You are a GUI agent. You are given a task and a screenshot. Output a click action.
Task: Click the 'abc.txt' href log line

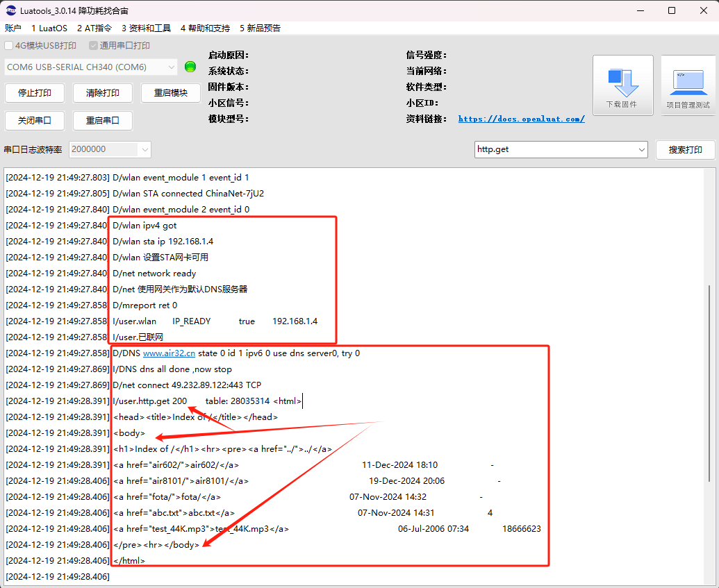click(174, 513)
